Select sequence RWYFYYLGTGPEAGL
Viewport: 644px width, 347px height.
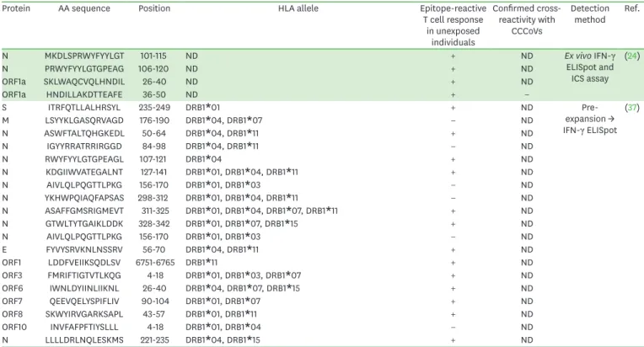(84, 159)
